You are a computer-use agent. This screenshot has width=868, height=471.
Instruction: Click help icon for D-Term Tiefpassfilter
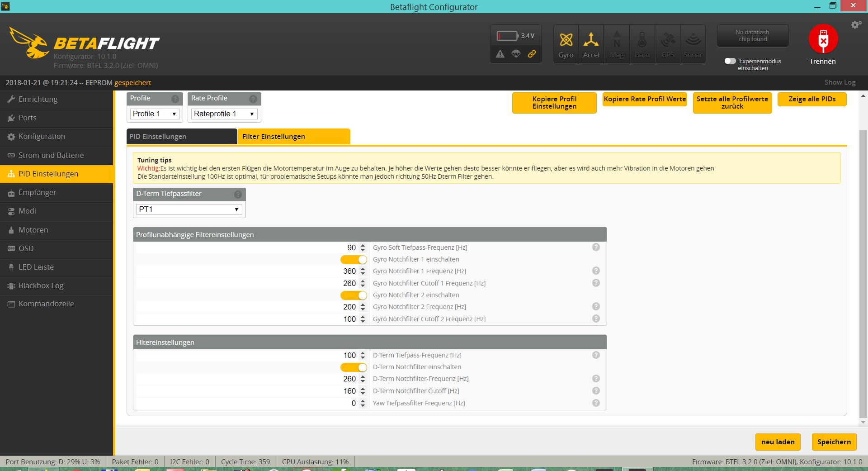pyautogui.click(x=238, y=194)
